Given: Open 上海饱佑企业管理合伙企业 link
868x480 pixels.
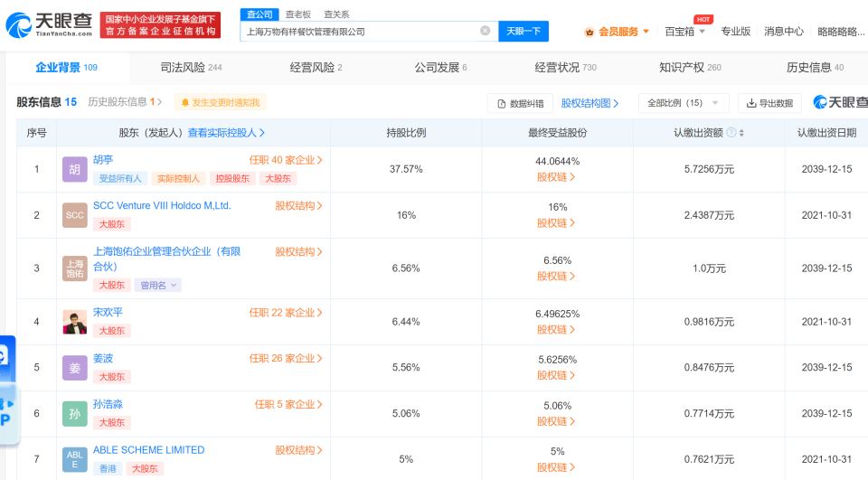Looking at the screenshot, I should (x=166, y=259).
